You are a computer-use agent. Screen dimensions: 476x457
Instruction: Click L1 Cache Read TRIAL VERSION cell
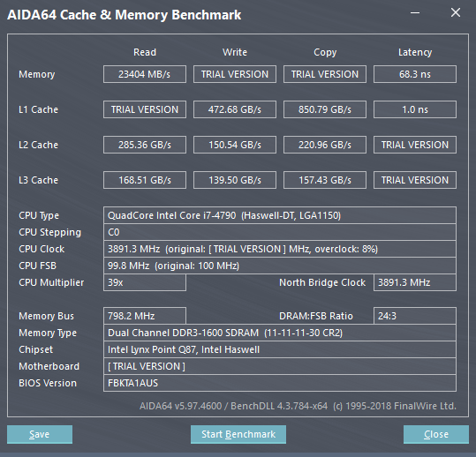click(x=145, y=109)
